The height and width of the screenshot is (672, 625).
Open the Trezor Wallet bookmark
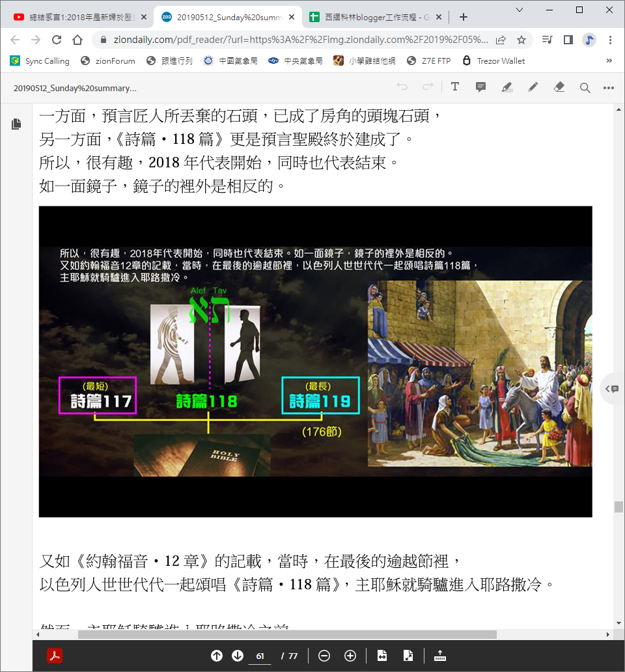[x=494, y=61]
